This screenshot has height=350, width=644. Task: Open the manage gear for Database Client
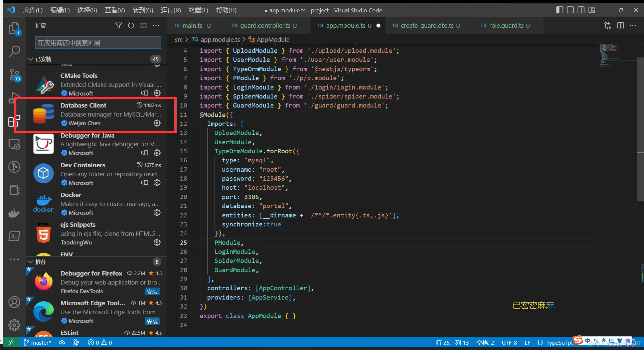(x=157, y=123)
